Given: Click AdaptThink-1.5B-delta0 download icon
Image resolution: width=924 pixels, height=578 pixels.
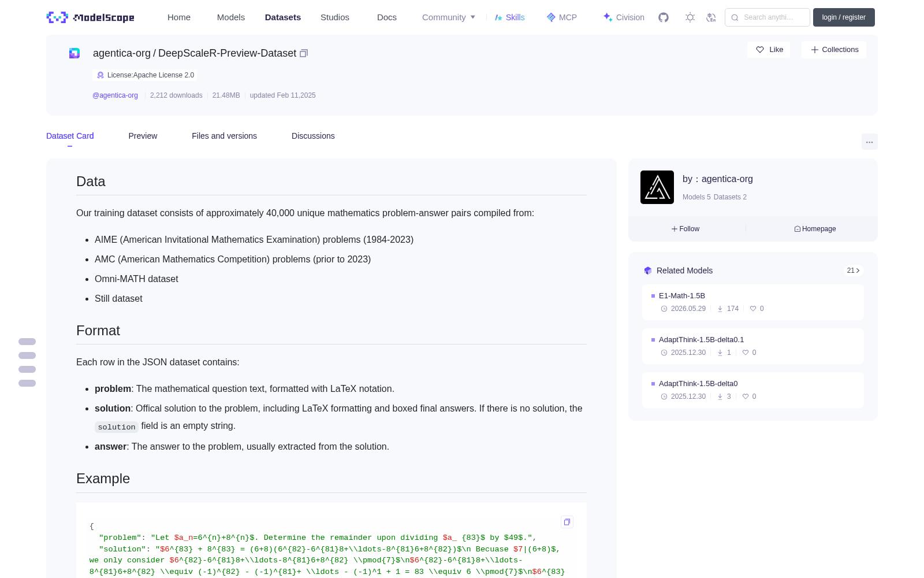Looking at the screenshot, I should coord(720,397).
